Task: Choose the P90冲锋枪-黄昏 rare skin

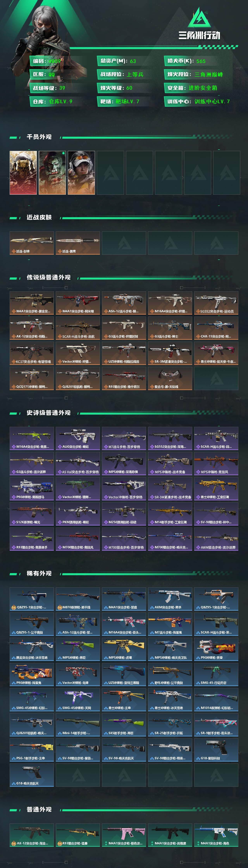Action: pyautogui.click(x=216, y=649)
